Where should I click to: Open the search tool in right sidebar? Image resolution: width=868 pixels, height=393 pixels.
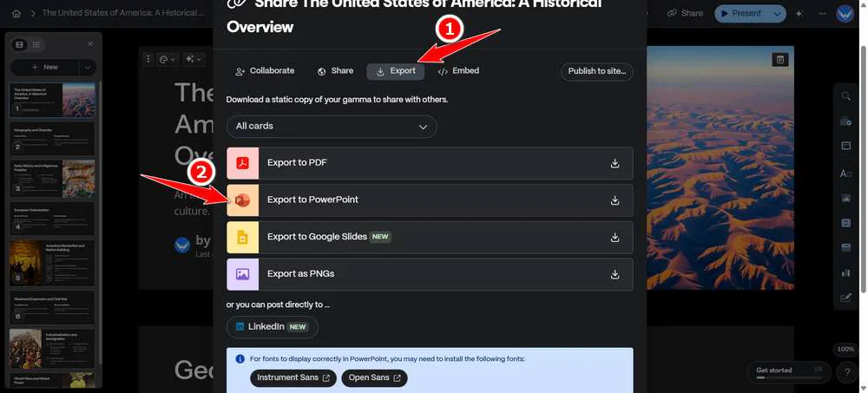pos(845,96)
